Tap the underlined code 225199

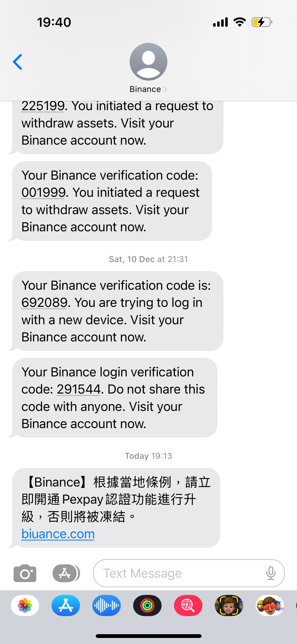click(43, 106)
